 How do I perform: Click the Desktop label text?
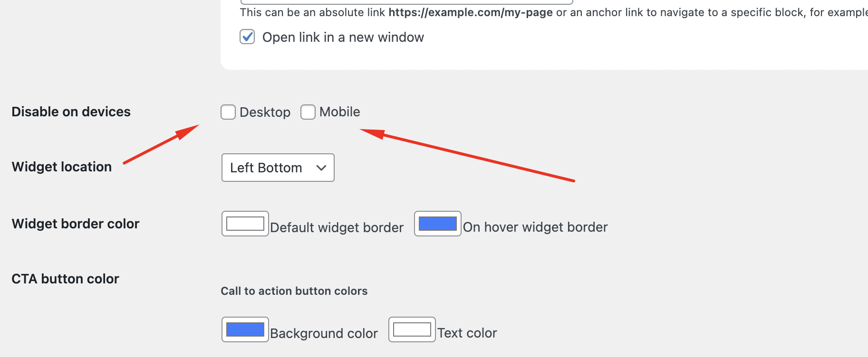point(265,112)
